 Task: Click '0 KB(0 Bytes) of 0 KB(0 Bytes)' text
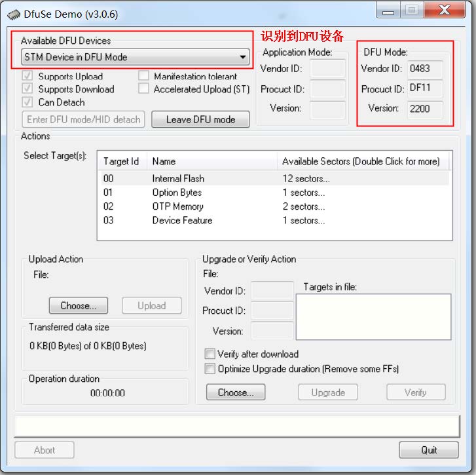(x=88, y=346)
